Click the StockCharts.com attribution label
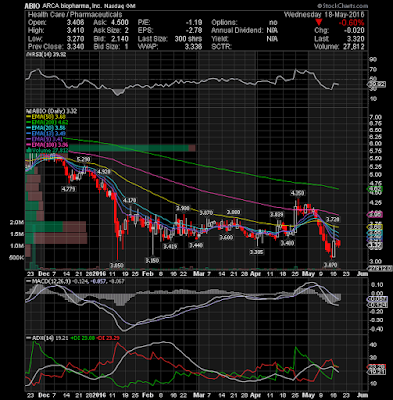393x400 pixels. pos(342,6)
